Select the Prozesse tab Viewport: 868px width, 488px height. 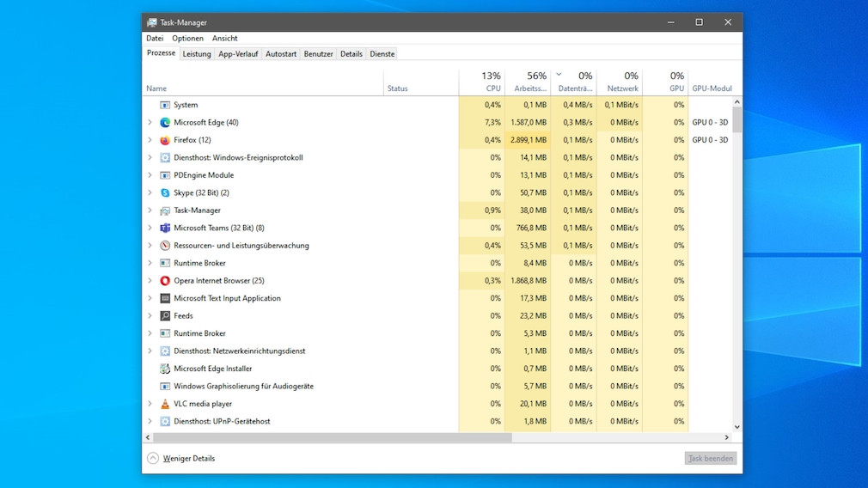click(x=161, y=53)
